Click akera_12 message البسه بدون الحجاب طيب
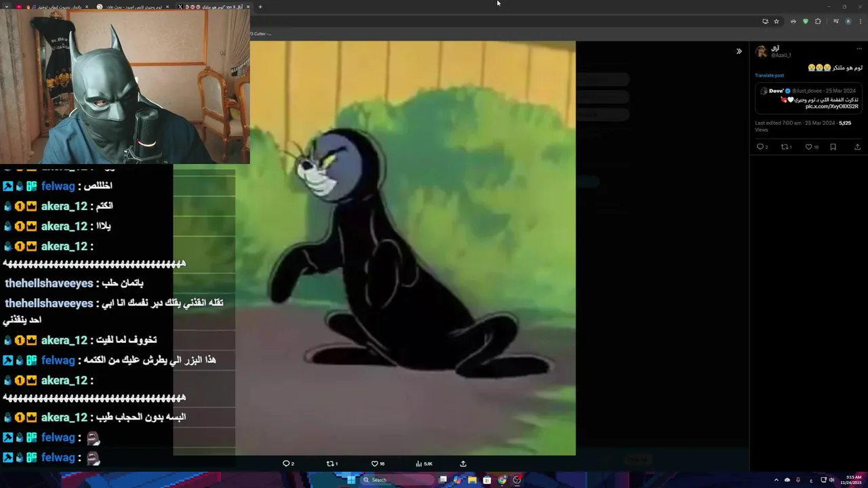Viewport: 868px width, 488px height. 94,418
